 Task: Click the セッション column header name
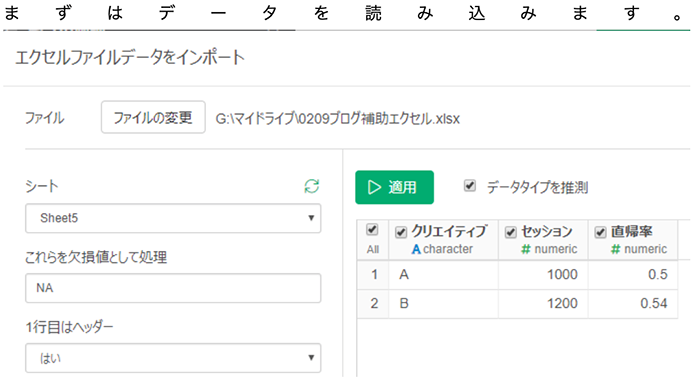point(547,231)
